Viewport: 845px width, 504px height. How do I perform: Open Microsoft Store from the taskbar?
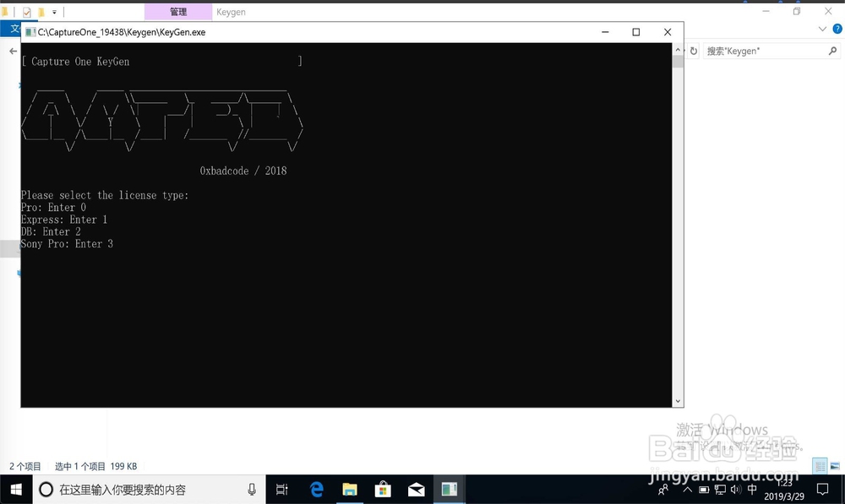[383, 490]
